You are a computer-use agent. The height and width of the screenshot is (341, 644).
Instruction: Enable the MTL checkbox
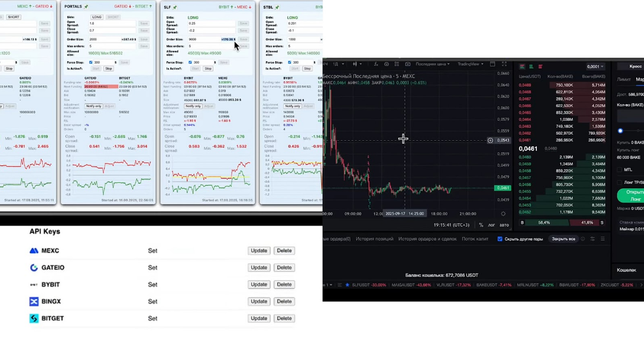[x=619, y=170]
